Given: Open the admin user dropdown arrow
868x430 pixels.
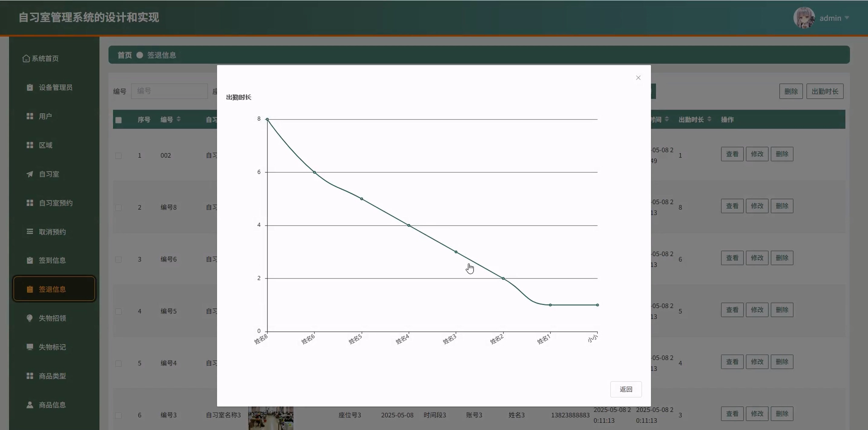Looking at the screenshot, I should pos(847,18).
